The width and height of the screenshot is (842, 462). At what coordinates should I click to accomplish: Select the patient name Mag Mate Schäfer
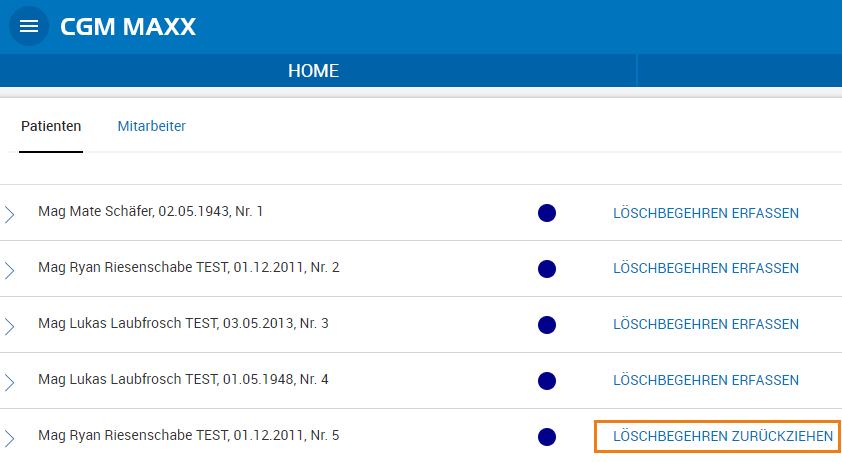coord(150,212)
